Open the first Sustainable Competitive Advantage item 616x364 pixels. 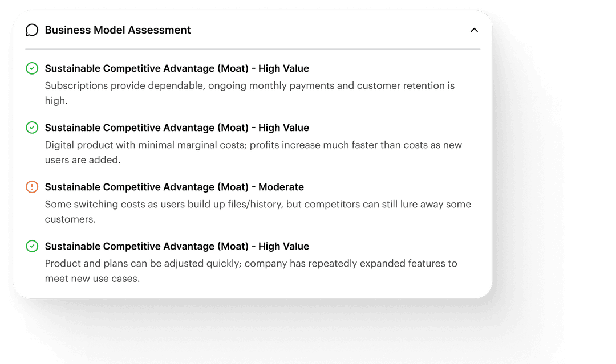[177, 68]
